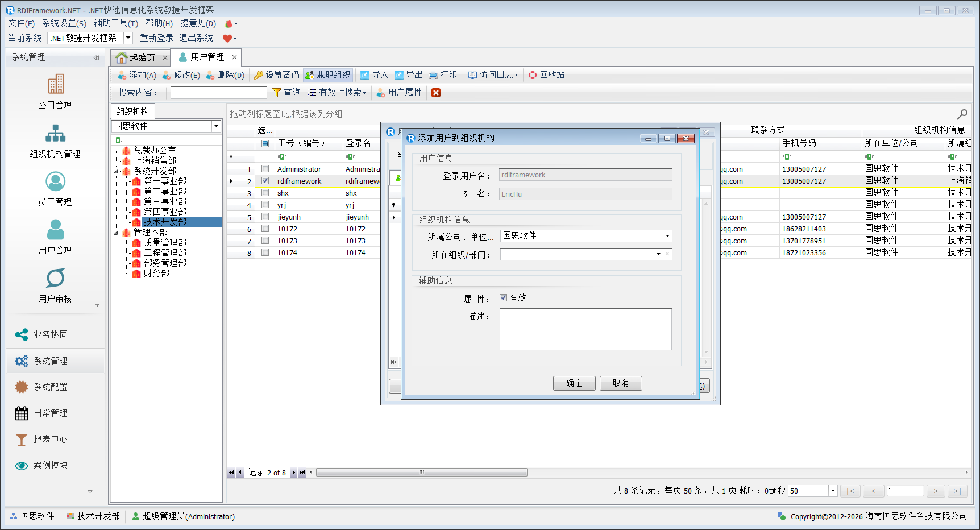Click the 员工管理 sidebar icon
This screenshot has height=530, width=980.
(x=56, y=182)
